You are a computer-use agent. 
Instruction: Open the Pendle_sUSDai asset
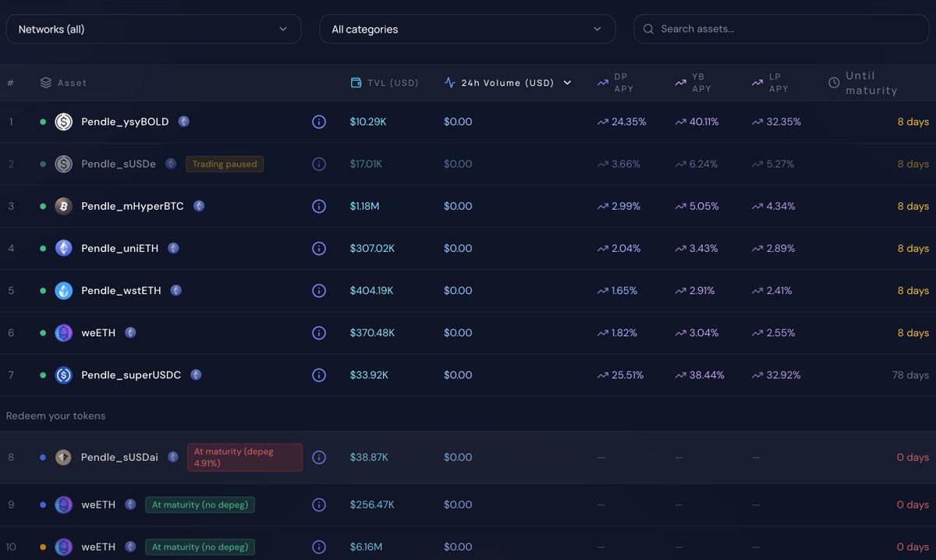pos(120,457)
